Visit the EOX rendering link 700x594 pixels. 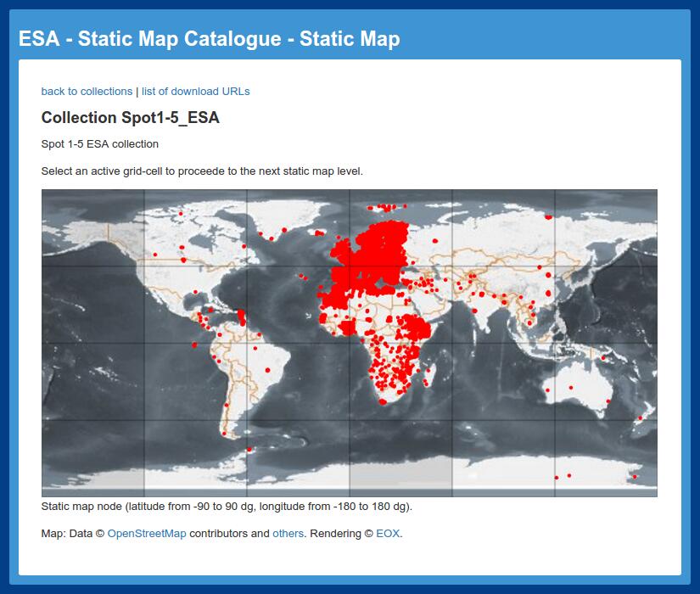pos(388,533)
